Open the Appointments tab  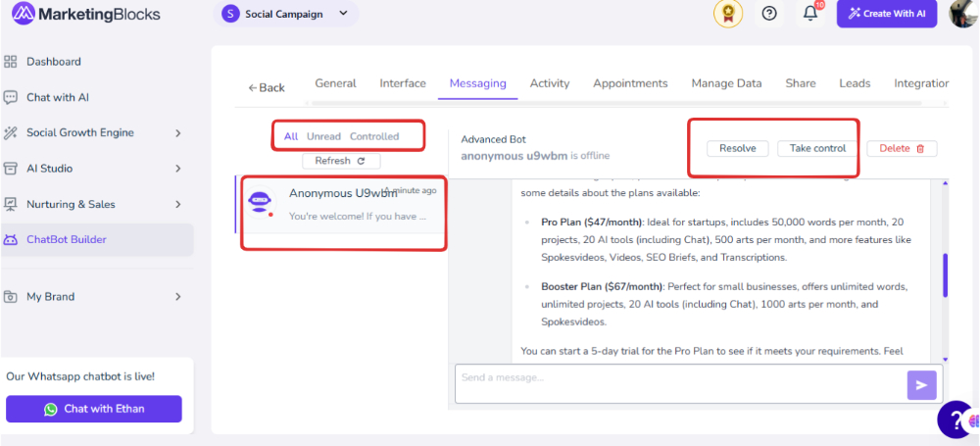[x=630, y=83]
